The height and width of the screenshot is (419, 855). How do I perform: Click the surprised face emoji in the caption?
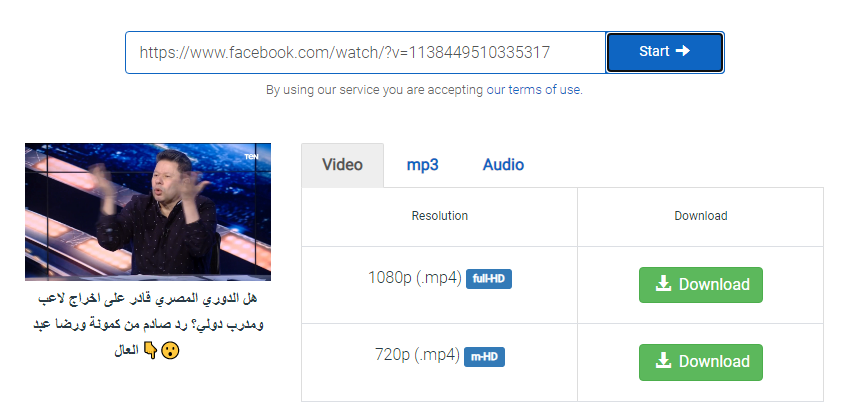pyautogui.click(x=170, y=351)
